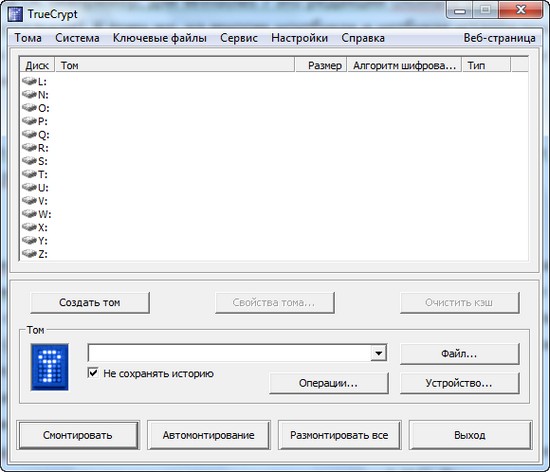Expand the volume path dropdown arrow
Screen dimensions: 550x472
pos(378,353)
